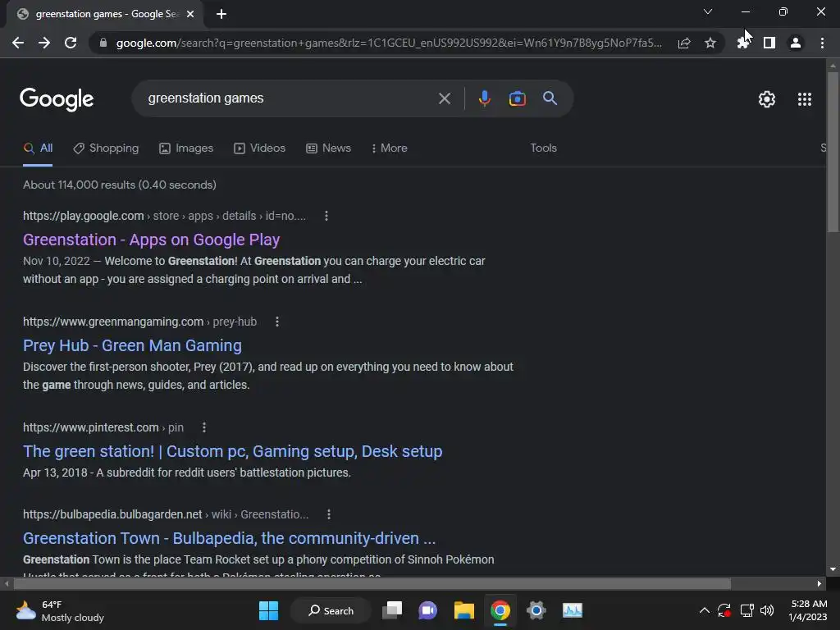Open Prey Hub - Green Man Gaming result
Image resolution: width=840 pixels, height=630 pixels.
click(x=132, y=345)
